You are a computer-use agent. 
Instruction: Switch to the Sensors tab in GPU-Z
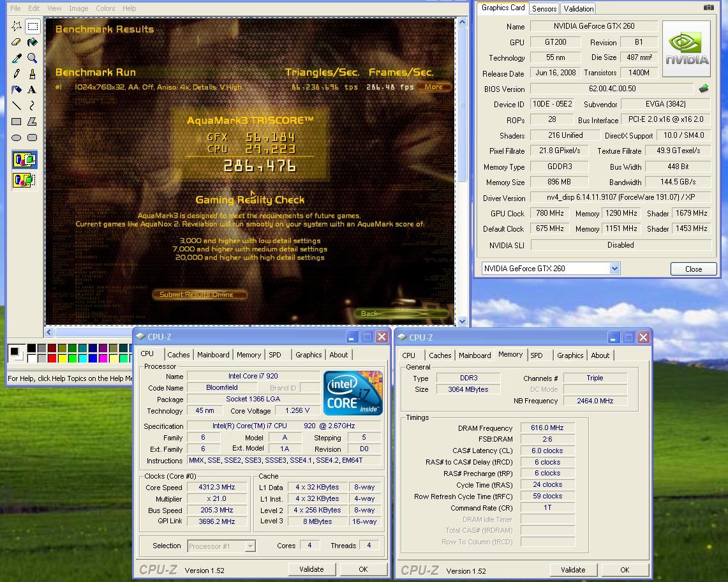pyautogui.click(x=544, y=9)
